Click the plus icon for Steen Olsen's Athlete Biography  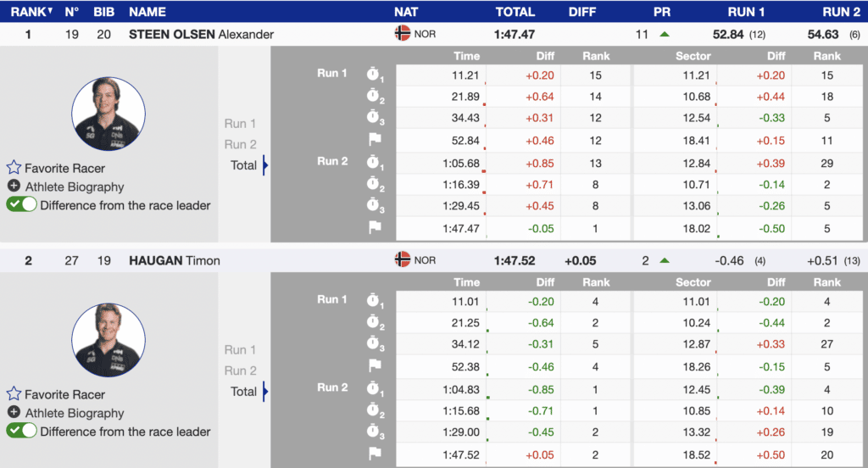[14, 187]
